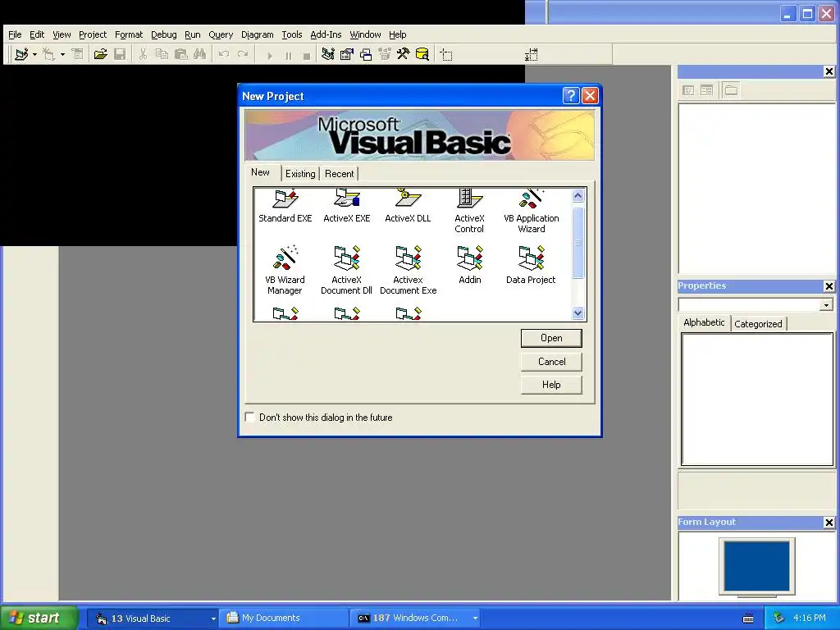This screenshot has width=840, height=630.
Task: Open the Diagram menu
Action: (257, 34)
